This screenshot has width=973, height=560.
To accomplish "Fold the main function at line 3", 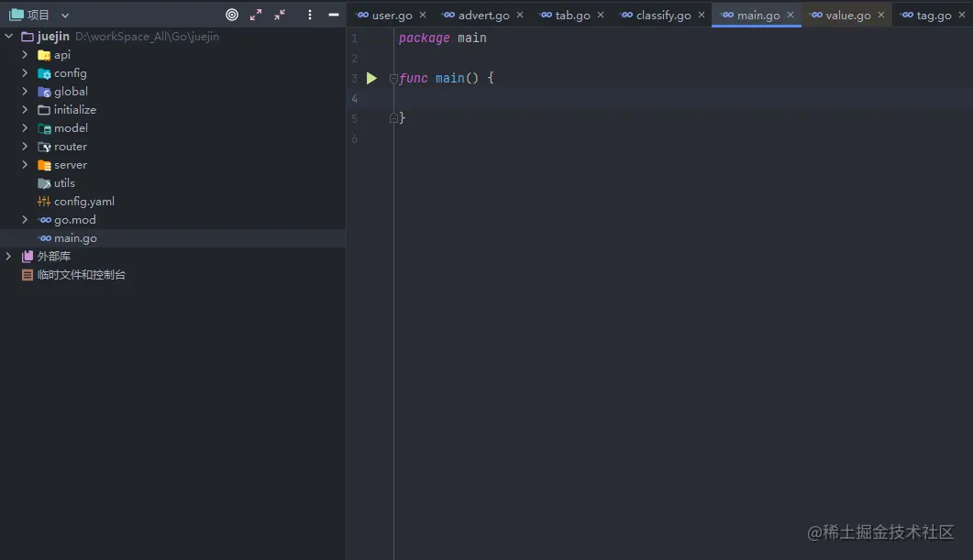I will coord(393,79).
